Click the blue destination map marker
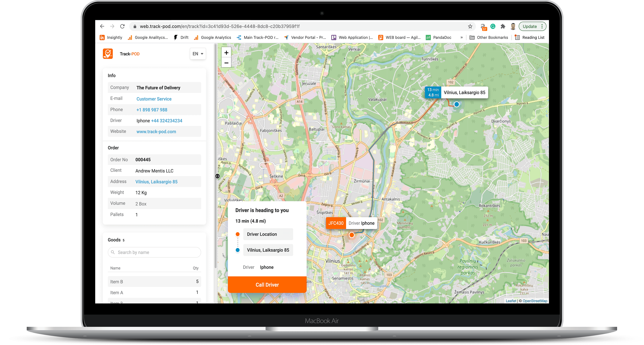The height and width of the screenshot is (345, 644). click(457, 104)
